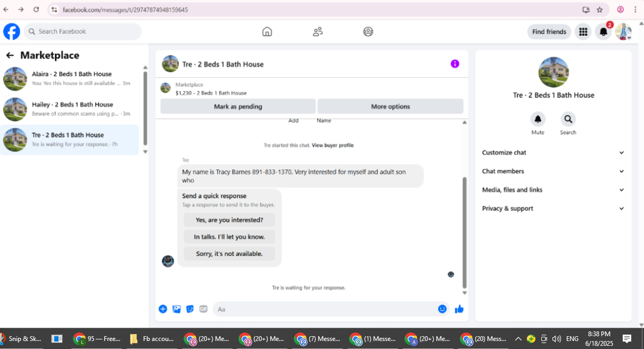Choose a GIF icon in composer

tap(203, 309)
